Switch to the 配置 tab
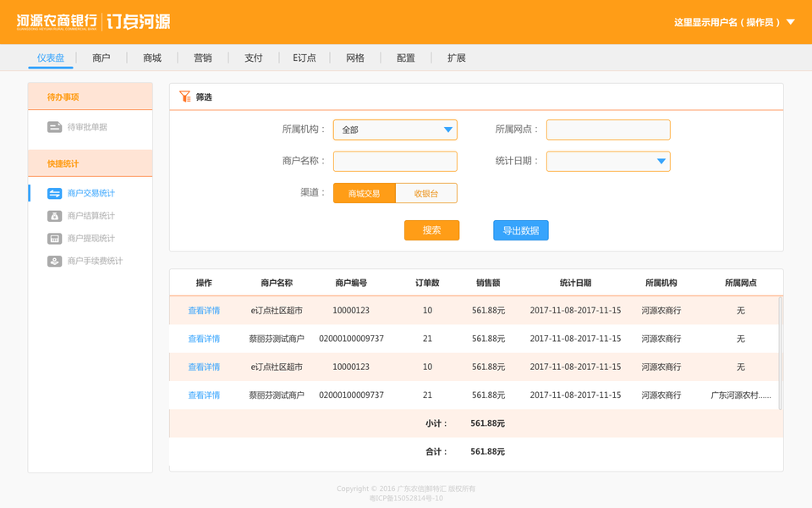 (405, 58)
